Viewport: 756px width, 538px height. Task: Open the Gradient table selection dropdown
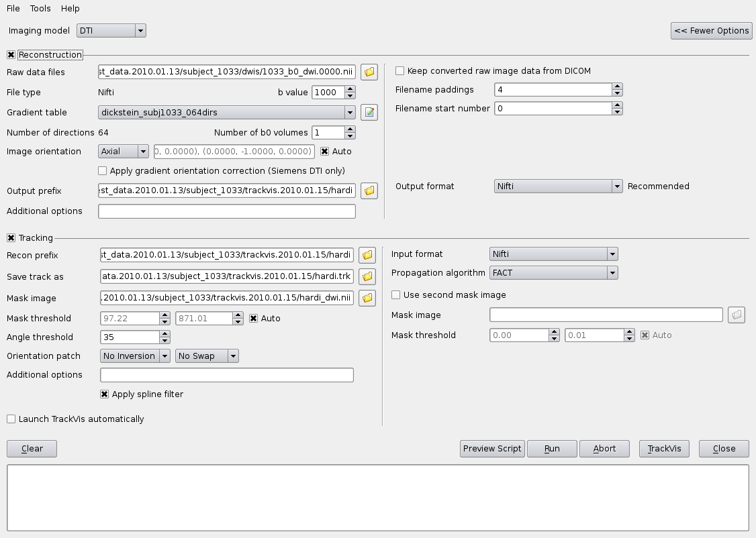coord(226,112)
